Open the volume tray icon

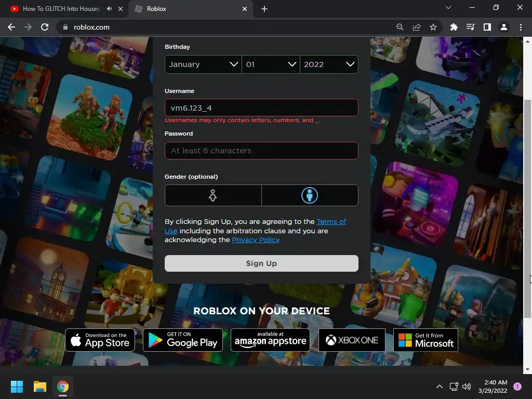click(x=467, y=387)
